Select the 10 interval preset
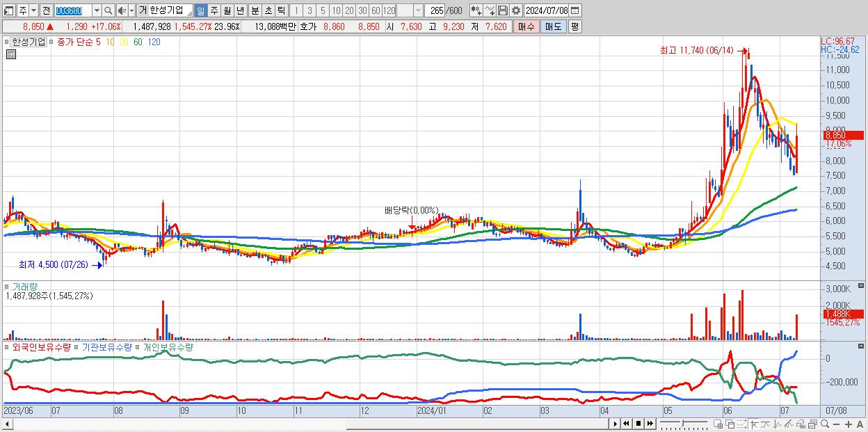Viewport: 868px width, 432px height. coord(336,10)
